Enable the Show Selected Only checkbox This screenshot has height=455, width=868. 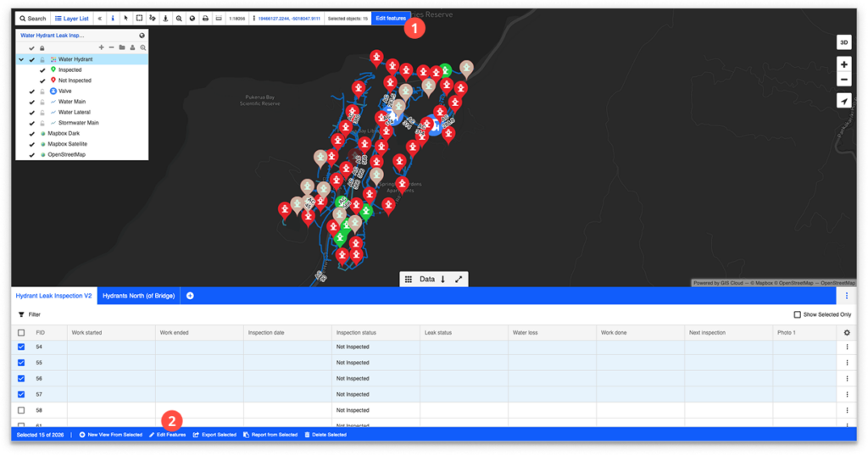click(x=797, y=314)
